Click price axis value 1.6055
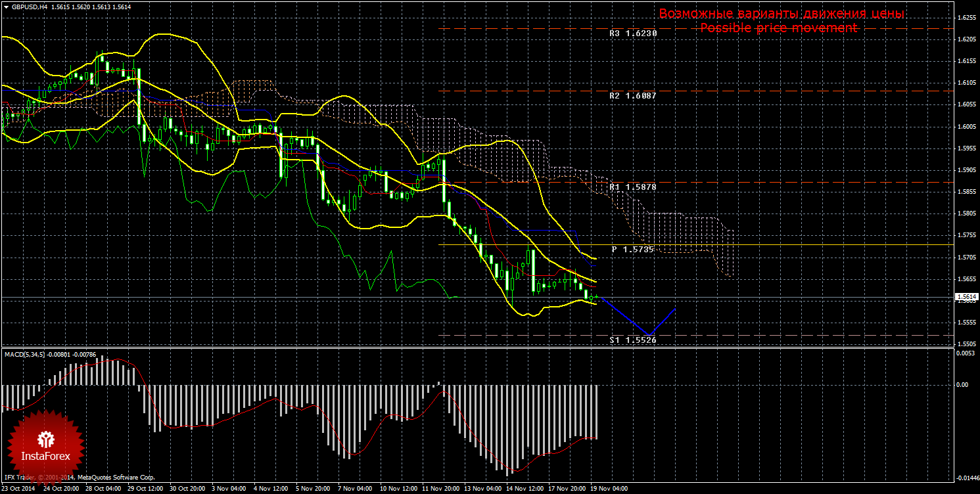 (966, 104)
